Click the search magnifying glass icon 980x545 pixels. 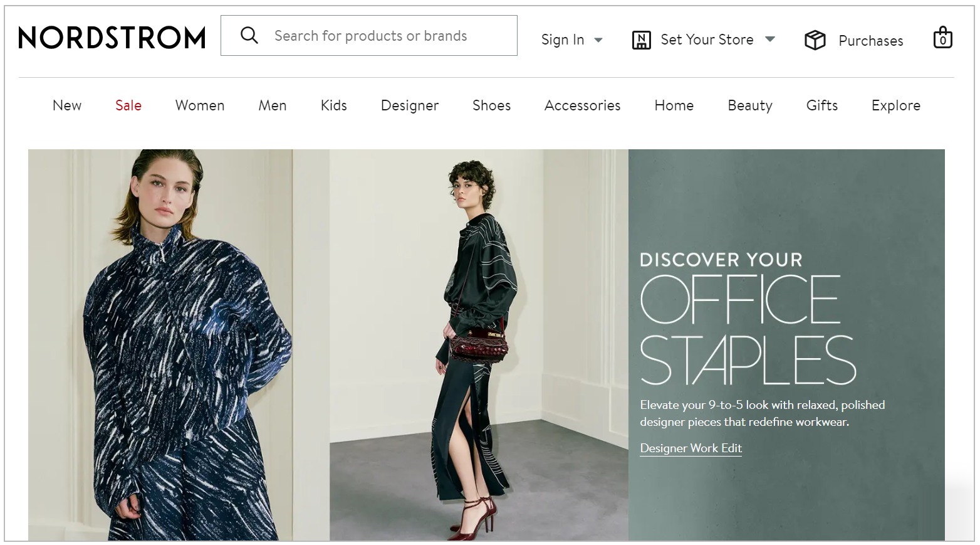pyautogui.click(x=249, y=35)
